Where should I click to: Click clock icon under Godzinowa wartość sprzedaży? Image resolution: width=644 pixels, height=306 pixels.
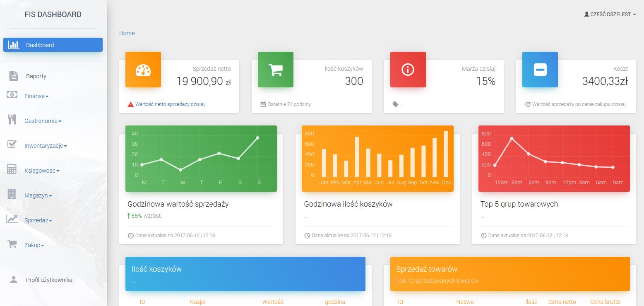[131, 236]
